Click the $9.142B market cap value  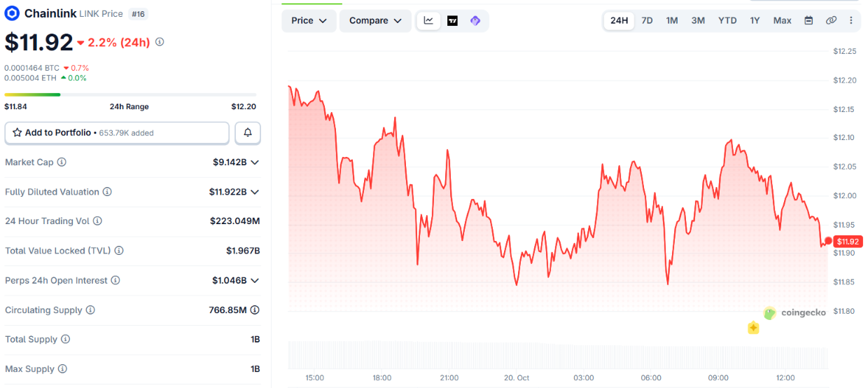pos(230,162)
